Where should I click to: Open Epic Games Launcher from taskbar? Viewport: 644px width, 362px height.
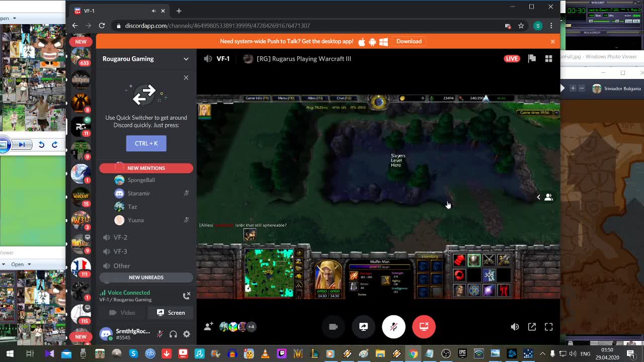[x=462, y=354]
